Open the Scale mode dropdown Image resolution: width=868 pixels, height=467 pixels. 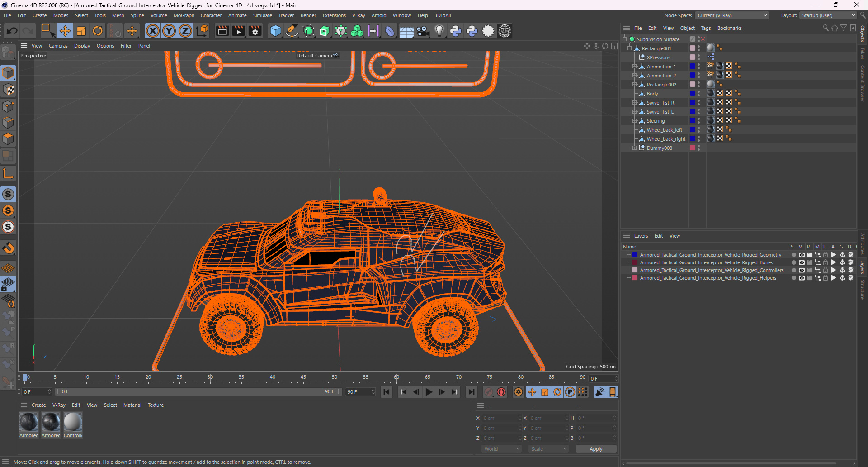pos(548,449)
